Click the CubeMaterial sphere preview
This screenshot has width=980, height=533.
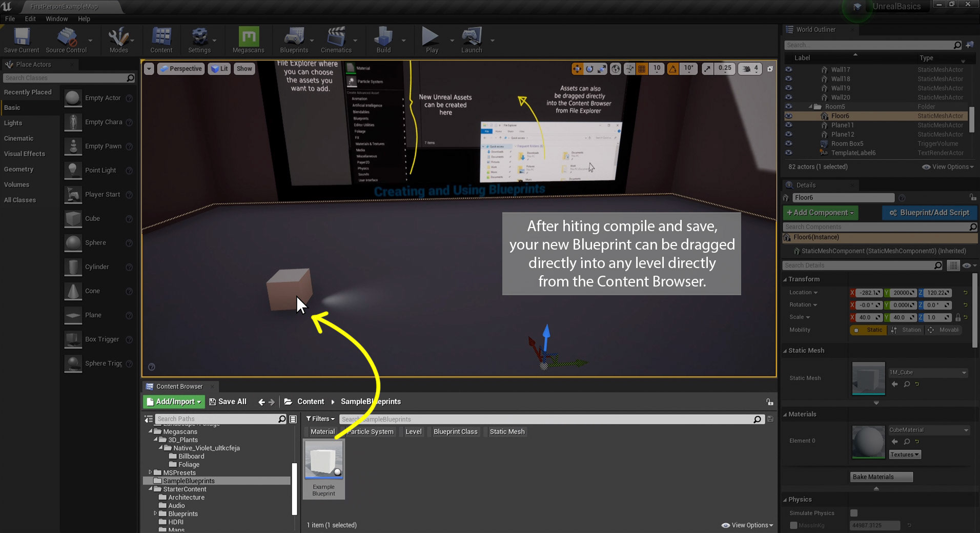(x=868, y=442)
